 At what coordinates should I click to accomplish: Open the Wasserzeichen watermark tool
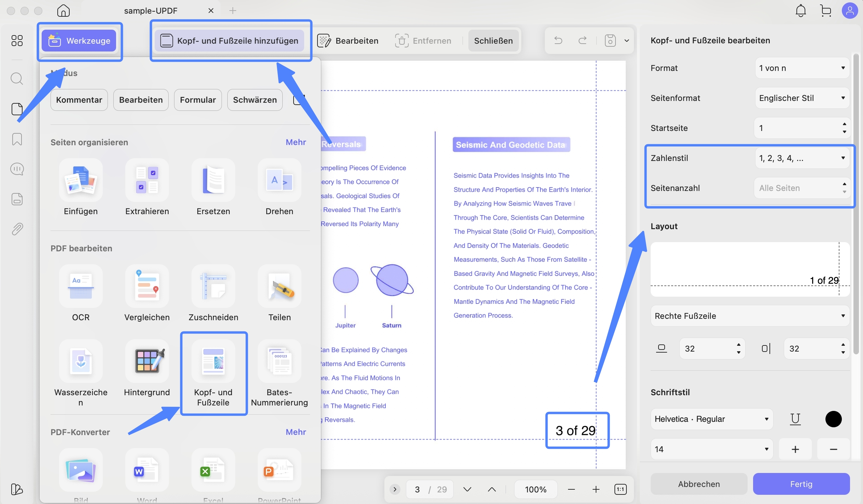[81, 362]
